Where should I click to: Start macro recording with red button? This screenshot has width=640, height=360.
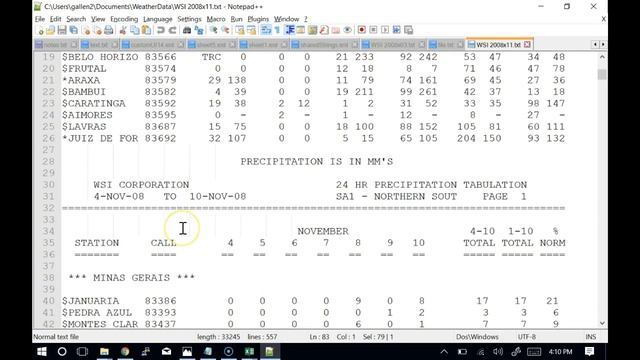[x=362, y=30]
